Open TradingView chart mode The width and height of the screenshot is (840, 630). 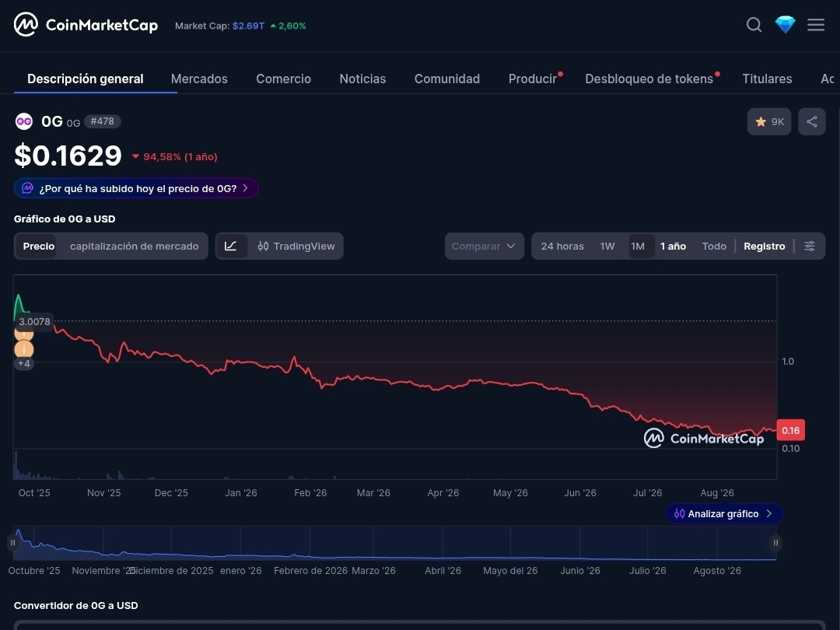[296, 246]
